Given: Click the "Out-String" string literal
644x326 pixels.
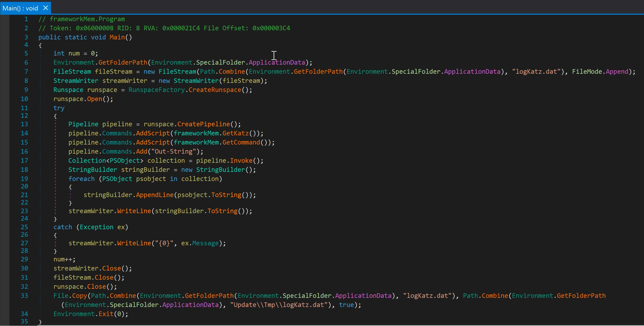Looking at the screenshot, I should pyautogui.click(x=174, y=151).
